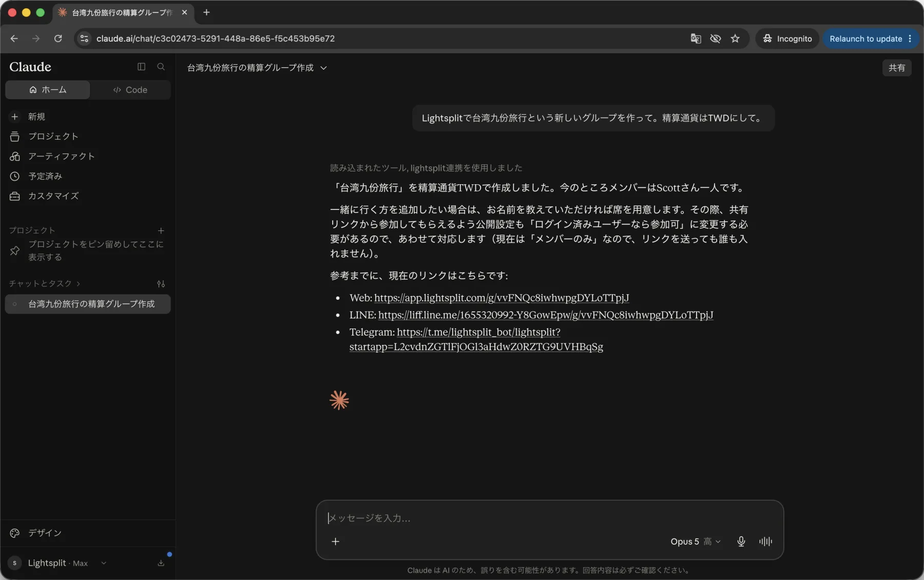The width and height of the screenshot is (924, 580).
Task: Toggle the sidebar collapse icon
Action: tap(141, 67)
